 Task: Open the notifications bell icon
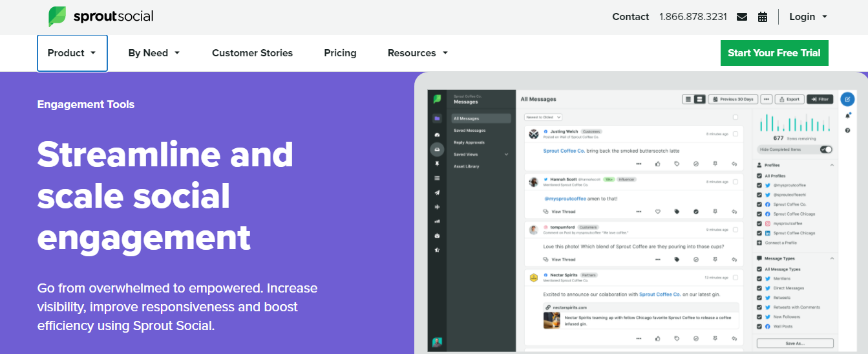pos(847,116)
